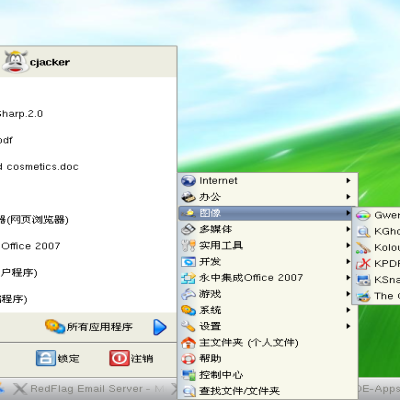
Task: Click the 所有应用程序 applications icon
Action: 55,326
